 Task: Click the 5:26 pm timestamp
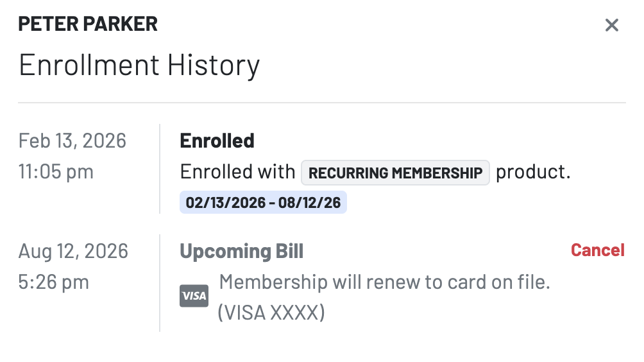[54, 282]
